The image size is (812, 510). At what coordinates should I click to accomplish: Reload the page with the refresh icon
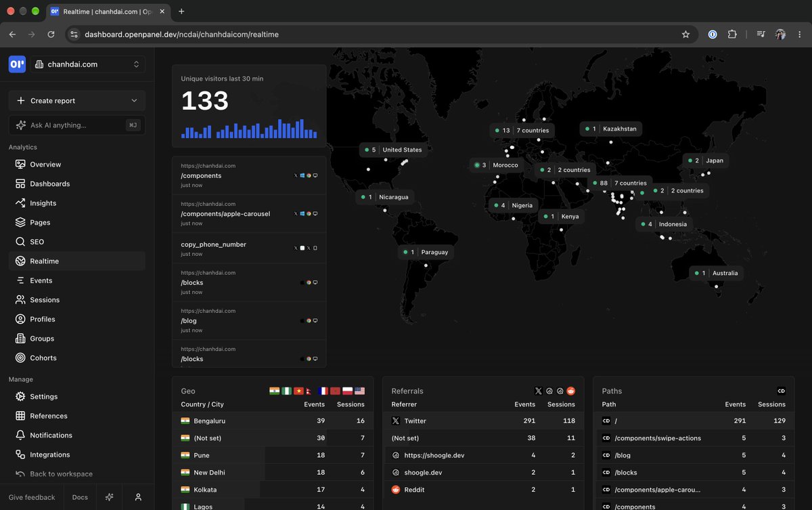pos(51,35)
